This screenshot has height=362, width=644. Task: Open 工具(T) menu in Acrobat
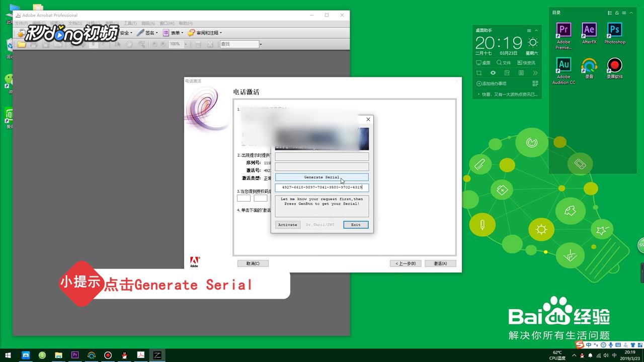130,23
